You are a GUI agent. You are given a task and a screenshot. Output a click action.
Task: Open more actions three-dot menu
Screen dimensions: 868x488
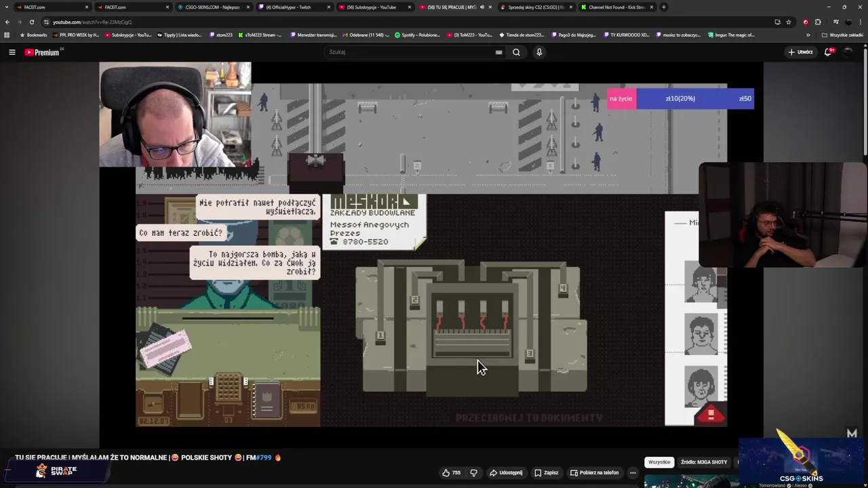point(633,472)
